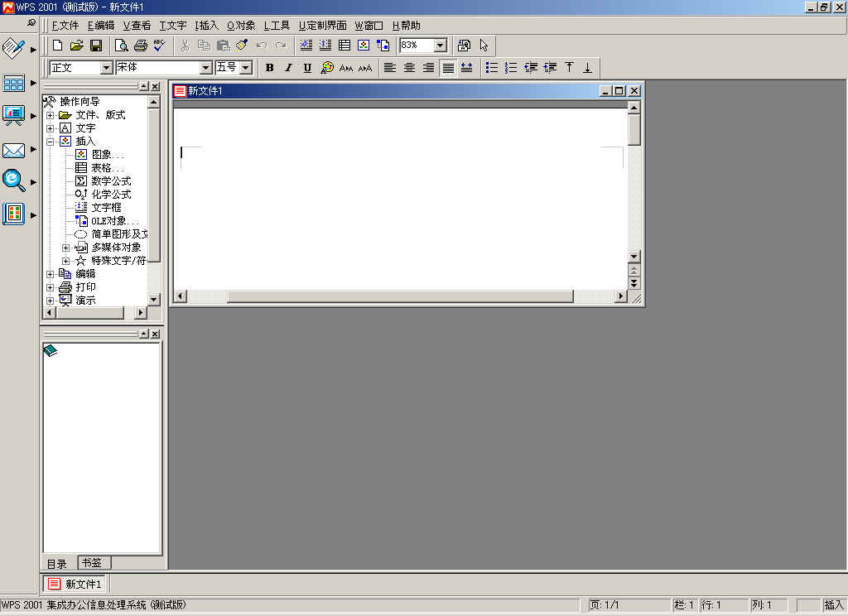This screenshot has width=848, height=616.
Task: Open the email envelope sidebar icon
Action: coord(13,150)
